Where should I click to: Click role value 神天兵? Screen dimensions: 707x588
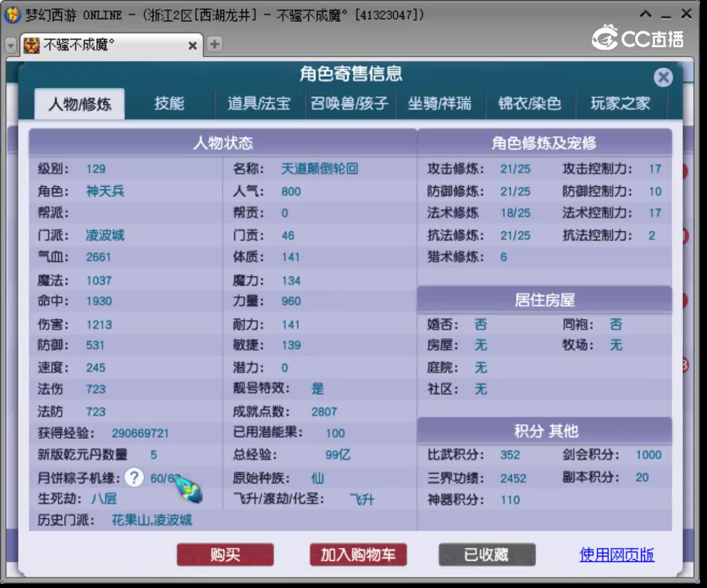coord(105,191)
